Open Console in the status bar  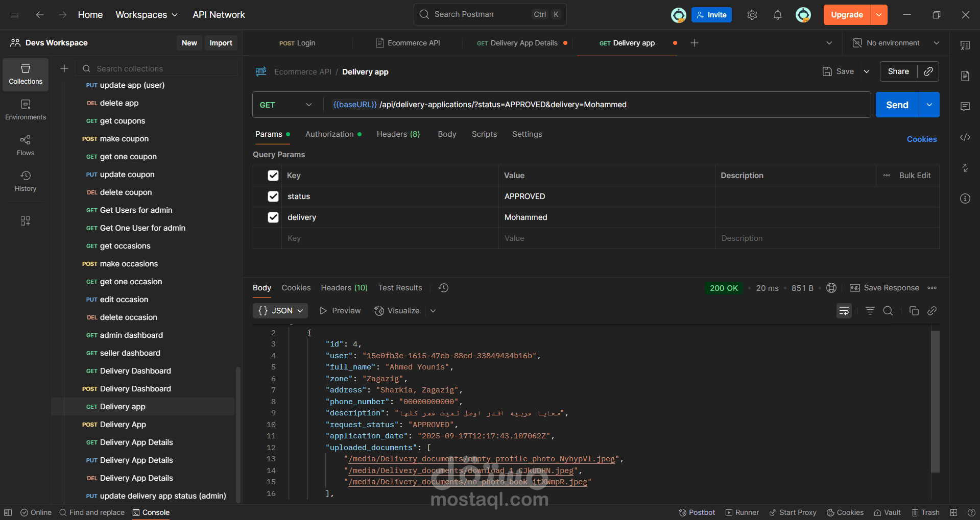tap(151, 512)
